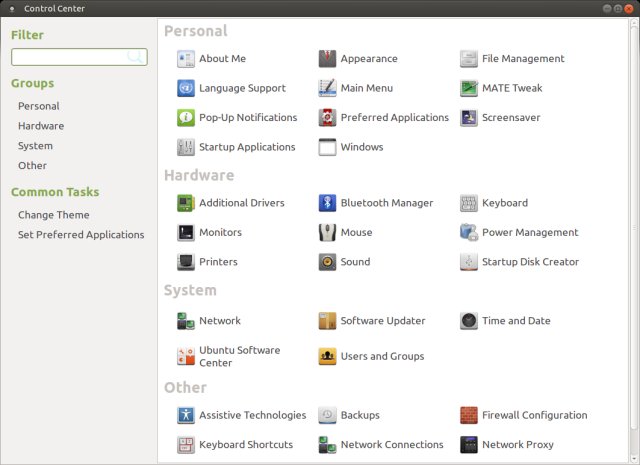The width and height of the screenshot is (640, 465).
Task: Open the Sound speaker icon
Action: point(327,262)
